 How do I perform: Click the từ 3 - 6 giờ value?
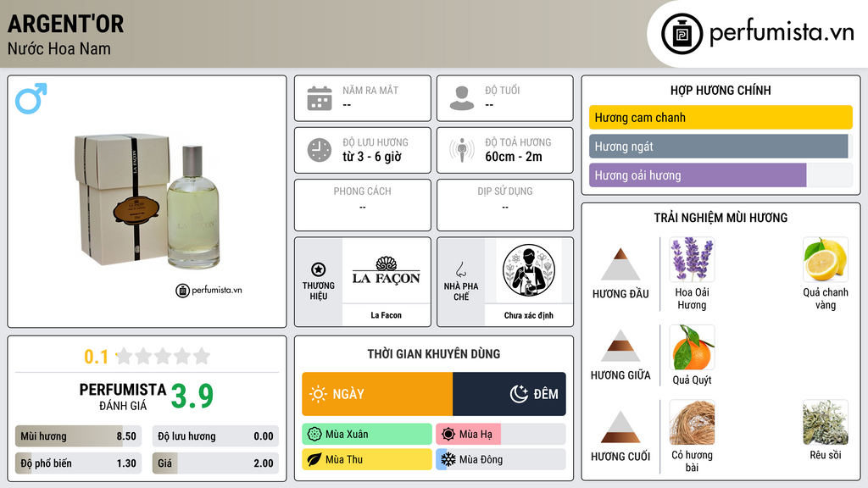(x=372, y=157)
